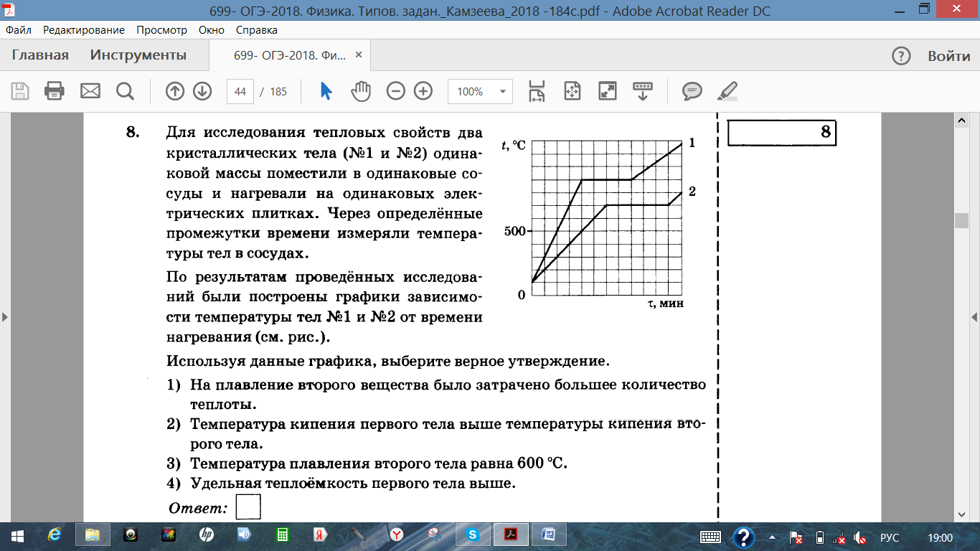Click the scrollbar down arrow
980x551 pixels.
pyautogui.click(x=961, y=514)
